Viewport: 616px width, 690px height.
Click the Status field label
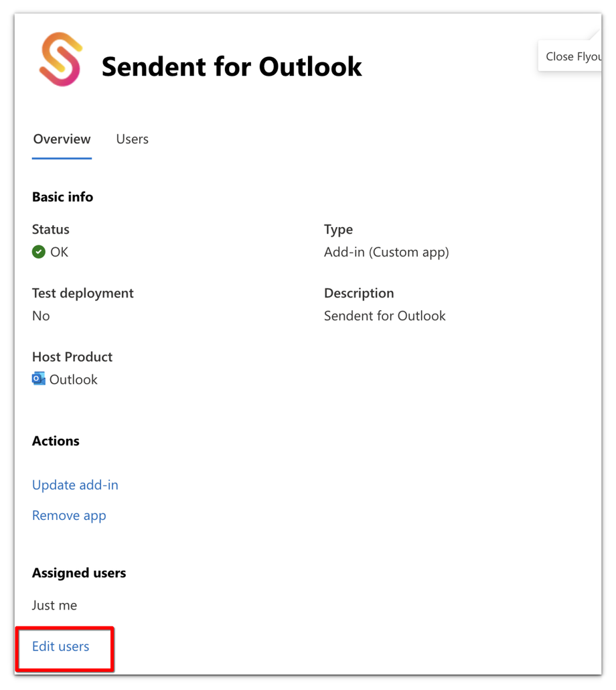point(50,229)
